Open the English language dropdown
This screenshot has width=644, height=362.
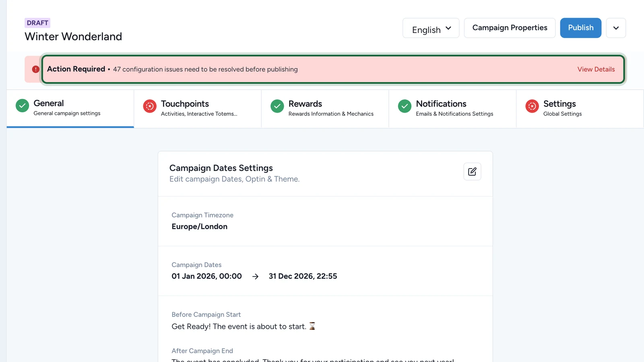click(x=431, y=28)
